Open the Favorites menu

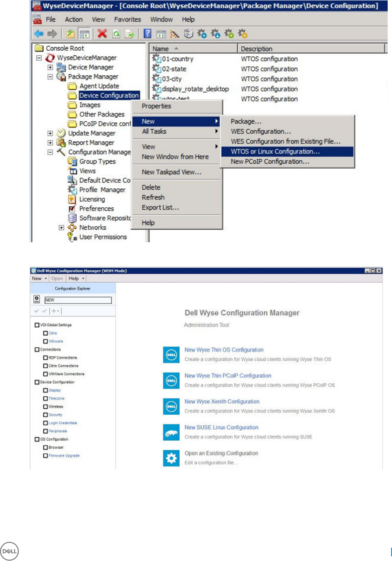pos(128,19)
